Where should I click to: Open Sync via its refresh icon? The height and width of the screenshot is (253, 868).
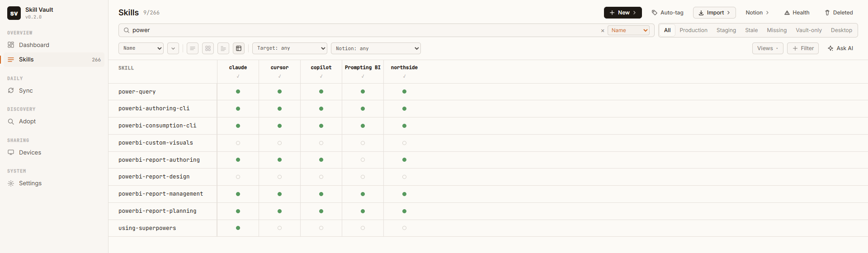(11, 90)
